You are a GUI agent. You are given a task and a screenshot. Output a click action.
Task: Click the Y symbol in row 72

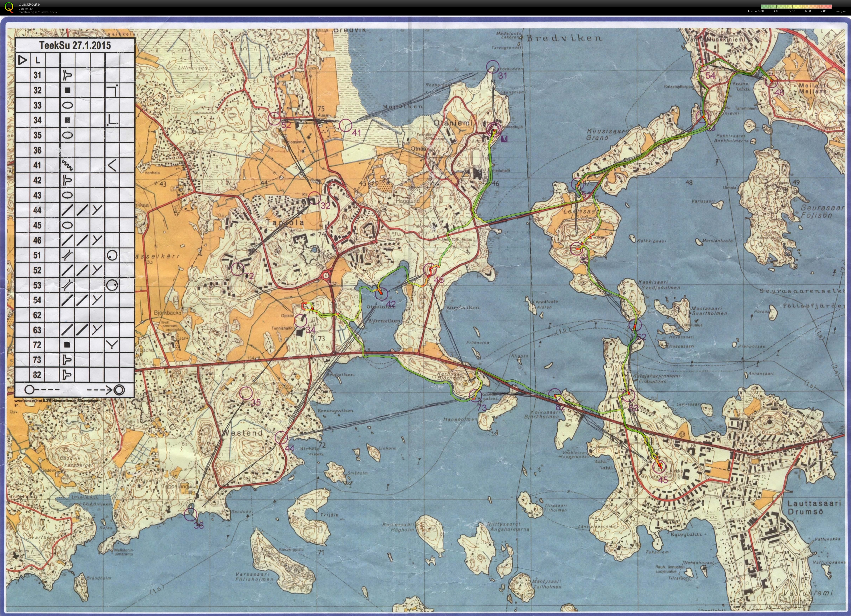click(112, 345)
